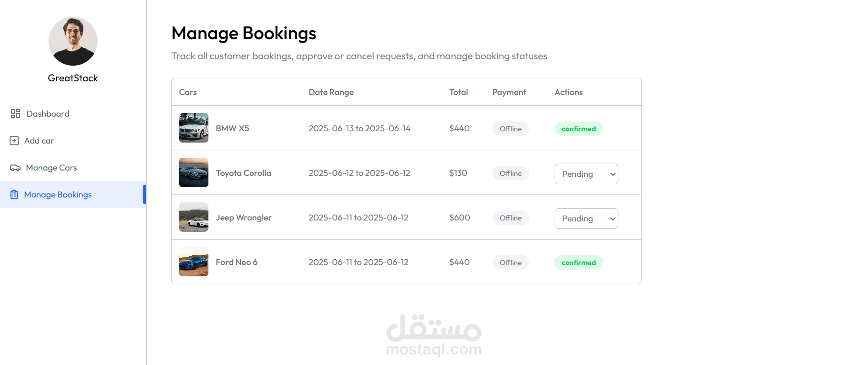Select the Manage Bookings menu item
This screenshot has height=365, width=868.
pos(58,195)
